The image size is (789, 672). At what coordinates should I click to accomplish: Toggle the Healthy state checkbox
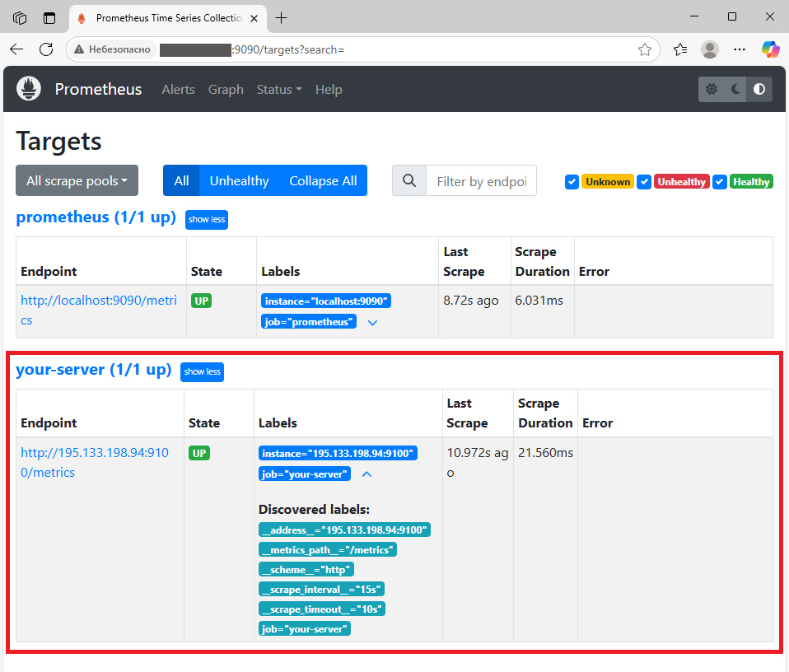720,181
